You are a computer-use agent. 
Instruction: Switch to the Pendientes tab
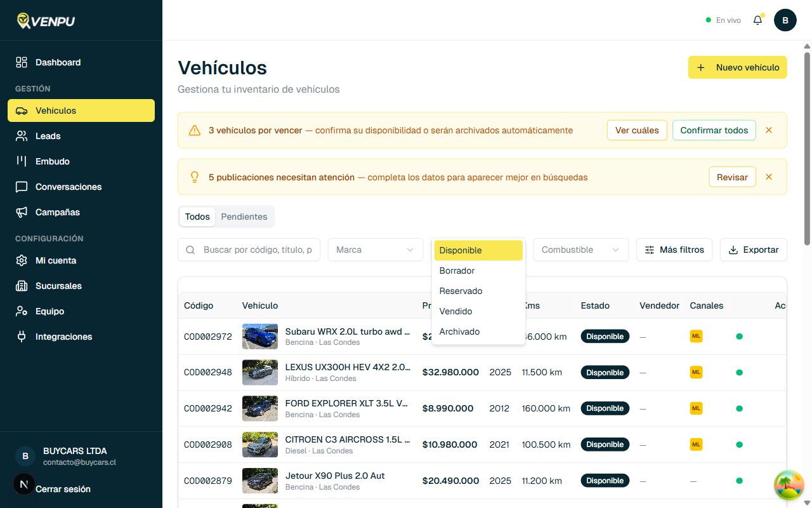(x=244, y=217)
